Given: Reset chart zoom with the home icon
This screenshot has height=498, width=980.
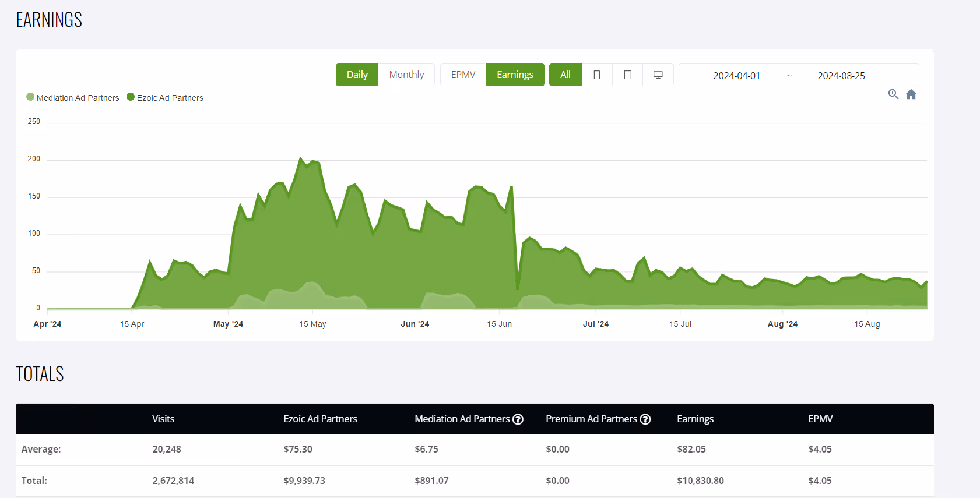Looking at the screenshot, I should click(911, 94).
